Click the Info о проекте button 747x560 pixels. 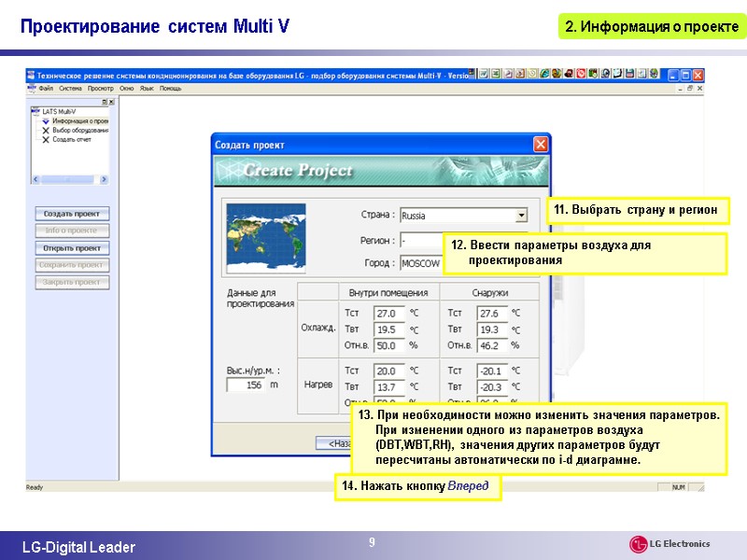click(72, 231)
